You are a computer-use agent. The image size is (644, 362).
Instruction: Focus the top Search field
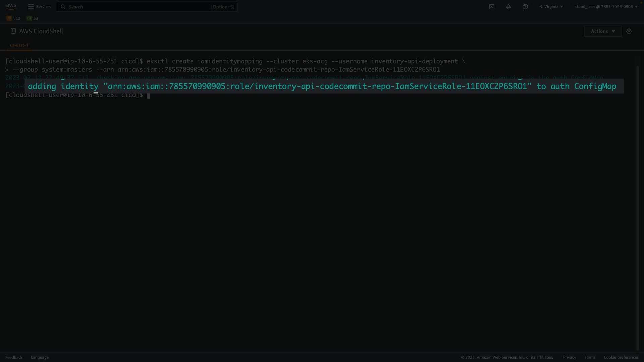click(x=141, y=7)
